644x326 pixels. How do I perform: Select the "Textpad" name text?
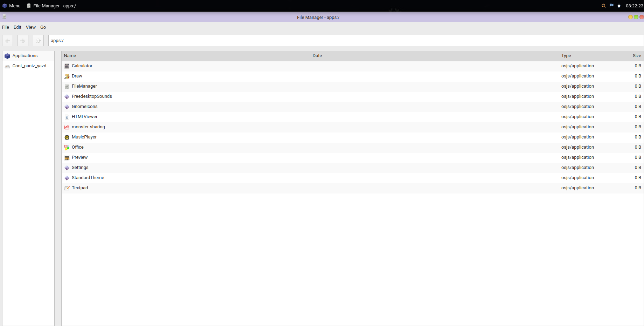pos(80,188)
